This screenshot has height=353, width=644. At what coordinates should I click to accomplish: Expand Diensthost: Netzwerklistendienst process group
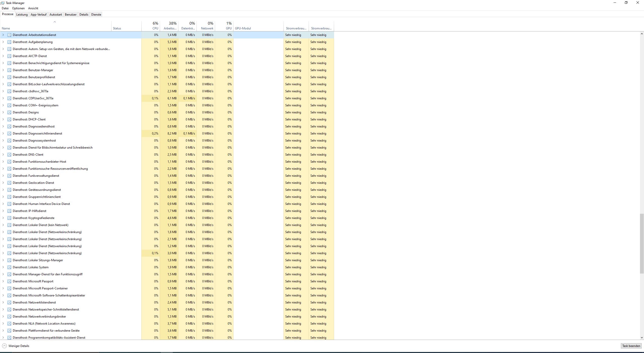click(3, 302)
